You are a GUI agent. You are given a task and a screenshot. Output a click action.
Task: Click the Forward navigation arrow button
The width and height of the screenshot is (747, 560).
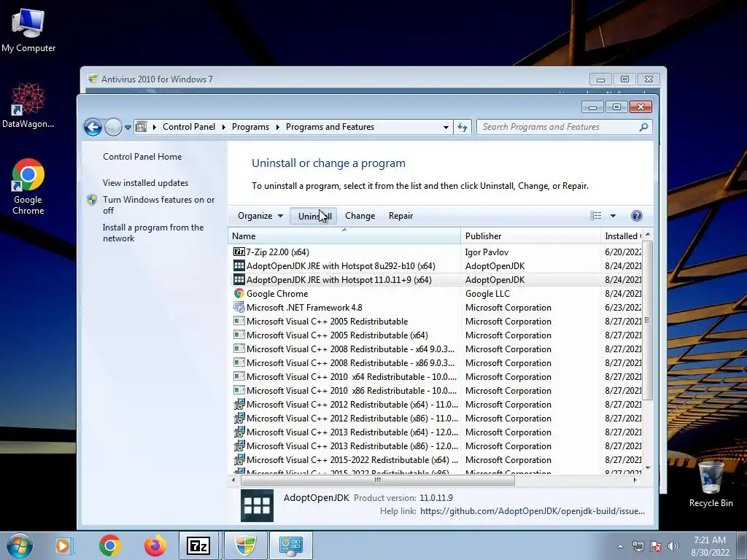(x=113, y=127)
